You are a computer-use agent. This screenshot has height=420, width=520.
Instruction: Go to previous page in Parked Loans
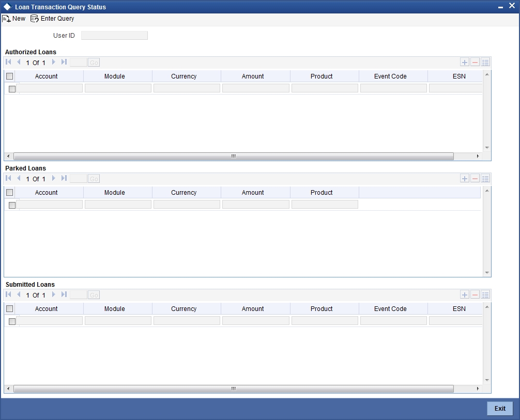[x=19, y=178]
